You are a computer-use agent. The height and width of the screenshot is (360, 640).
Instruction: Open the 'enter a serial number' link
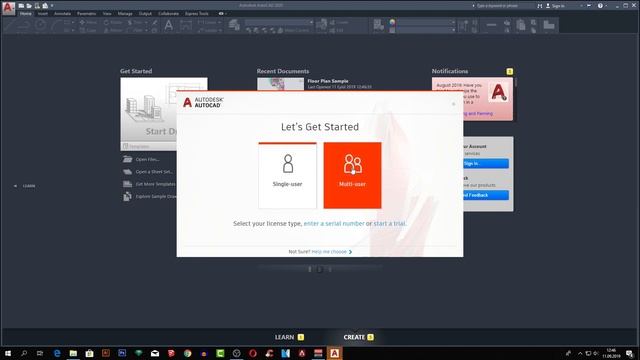pyautogui.click(x=334, y=224)
